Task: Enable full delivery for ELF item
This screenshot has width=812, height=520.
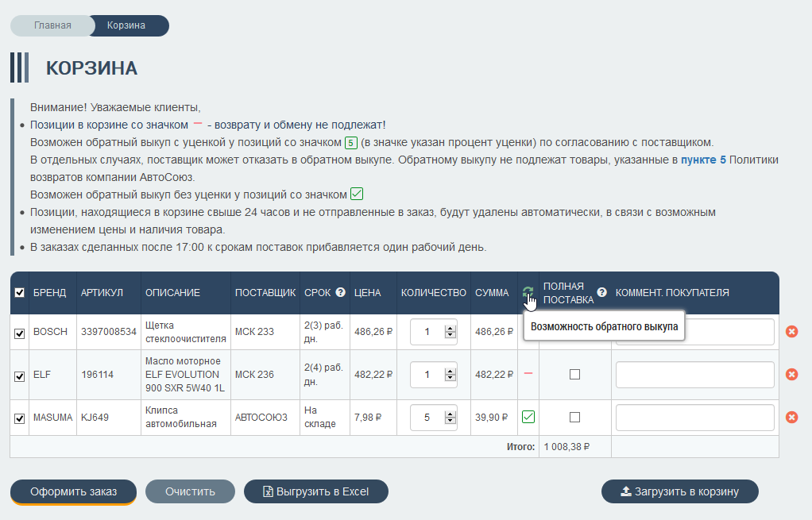Action: pos(574,375)
